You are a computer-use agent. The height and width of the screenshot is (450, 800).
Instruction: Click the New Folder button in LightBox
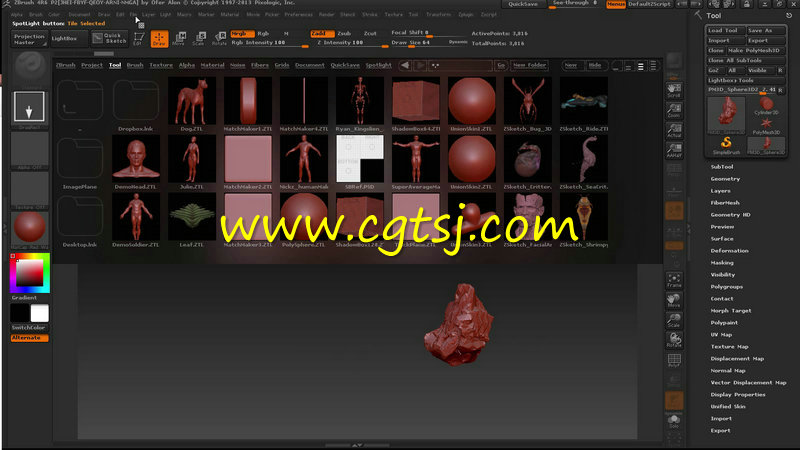click(529, 65)
